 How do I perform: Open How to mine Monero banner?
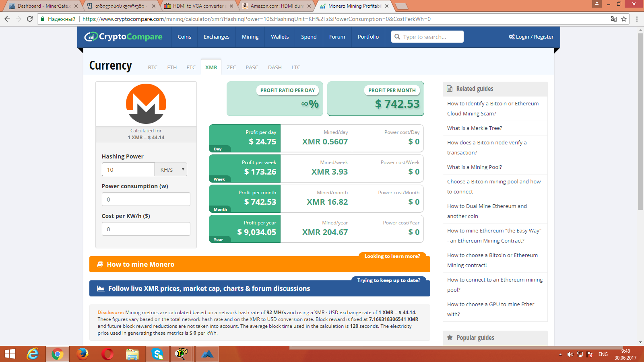[x=260, y=264]
